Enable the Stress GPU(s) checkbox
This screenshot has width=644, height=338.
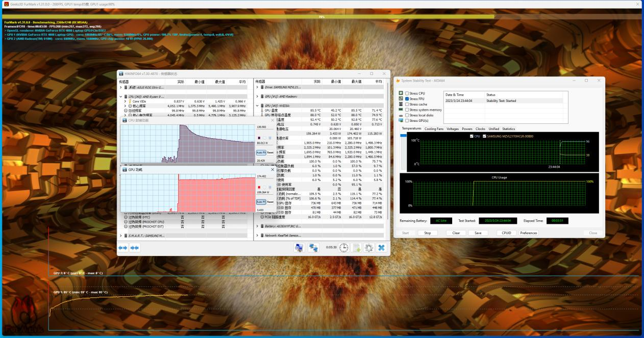[407, 121]
